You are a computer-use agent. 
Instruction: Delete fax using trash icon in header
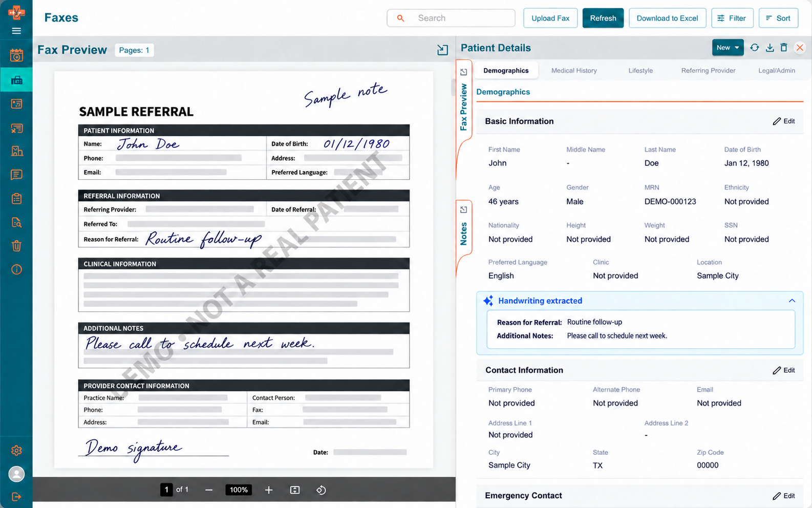[784, 48]
